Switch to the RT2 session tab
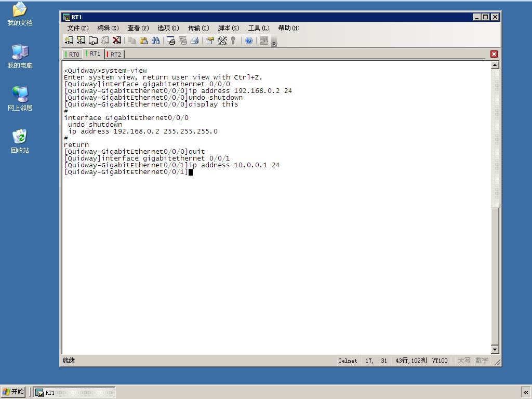Screen dimensions: 532x399 pos(114,54)
